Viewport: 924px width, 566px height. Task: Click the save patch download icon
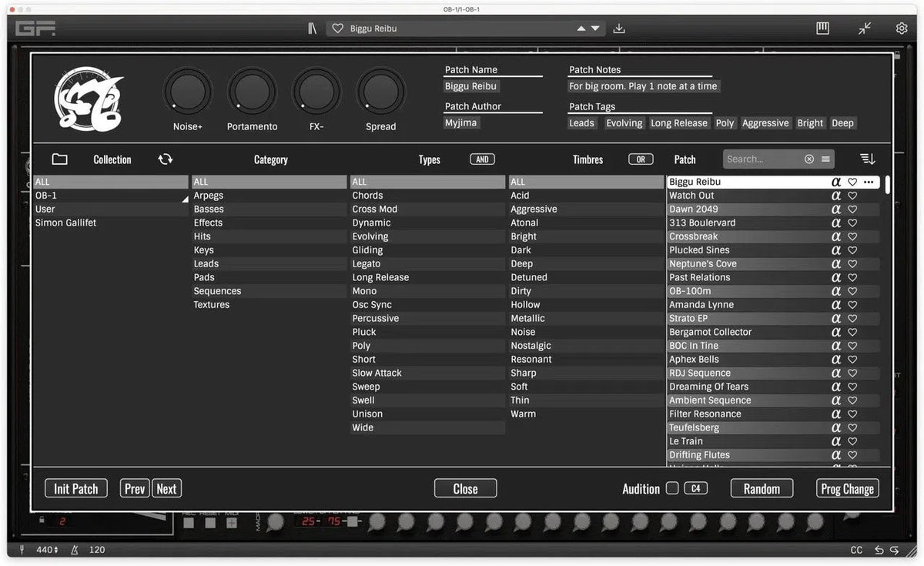tap(619, 28)
